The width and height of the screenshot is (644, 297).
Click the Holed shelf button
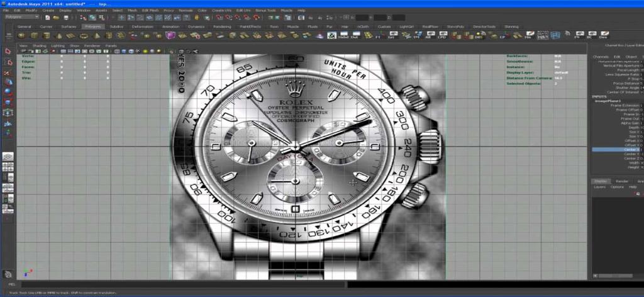point(343,36)
